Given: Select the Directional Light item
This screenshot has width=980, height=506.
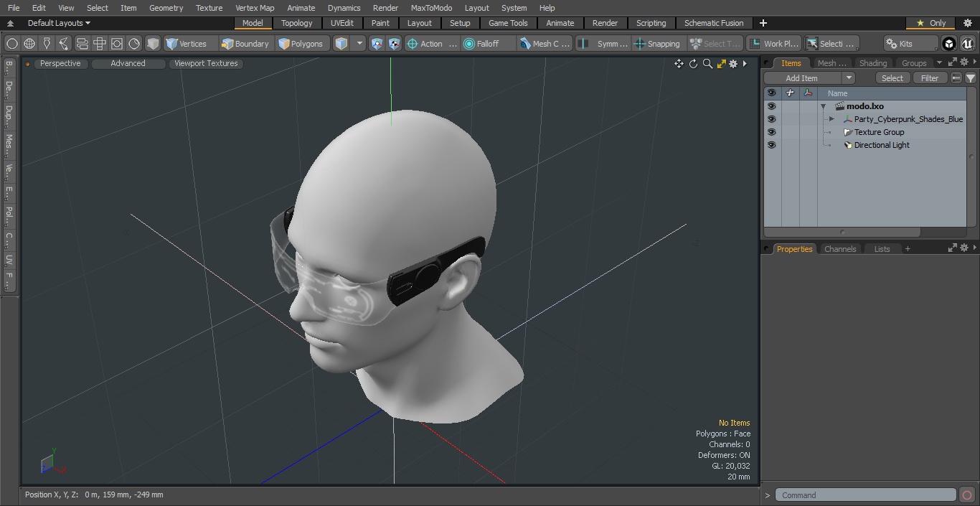Looking at the screenshot, I should click(x=882, y=145).
